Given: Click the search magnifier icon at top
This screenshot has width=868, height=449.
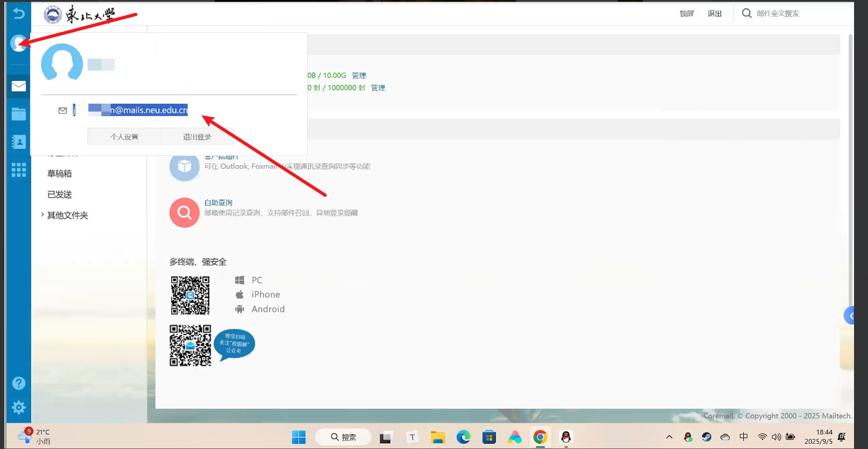Looking at the screenshot, I should coord(747,13).
